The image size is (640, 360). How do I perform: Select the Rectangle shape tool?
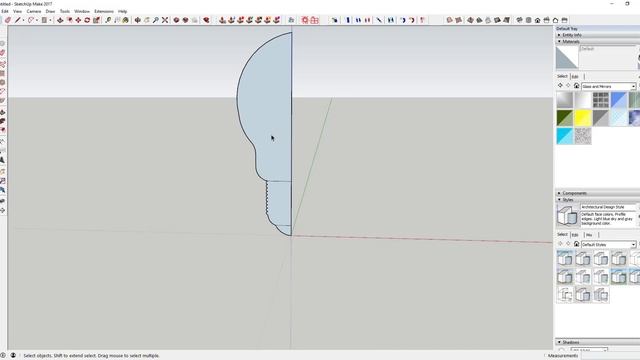(x=44, y=20)
